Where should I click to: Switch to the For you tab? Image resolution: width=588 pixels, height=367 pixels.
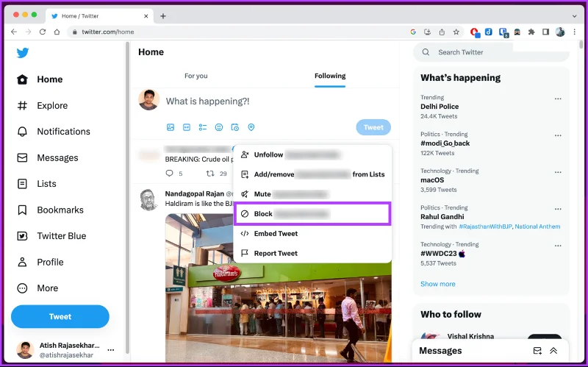[196, 76]
